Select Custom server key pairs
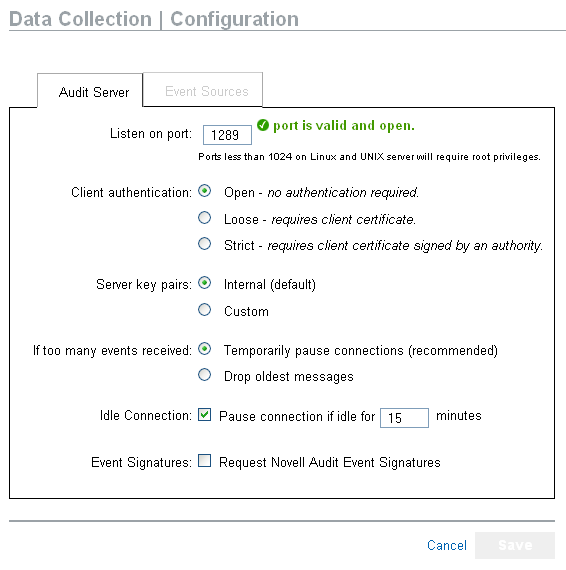566x570 pixels. [204, 310]
